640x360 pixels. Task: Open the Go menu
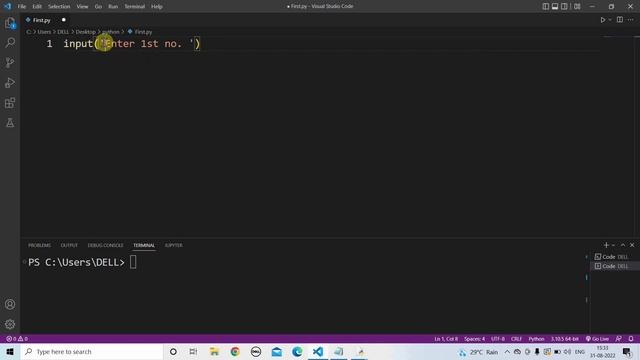tap(98, 7)
